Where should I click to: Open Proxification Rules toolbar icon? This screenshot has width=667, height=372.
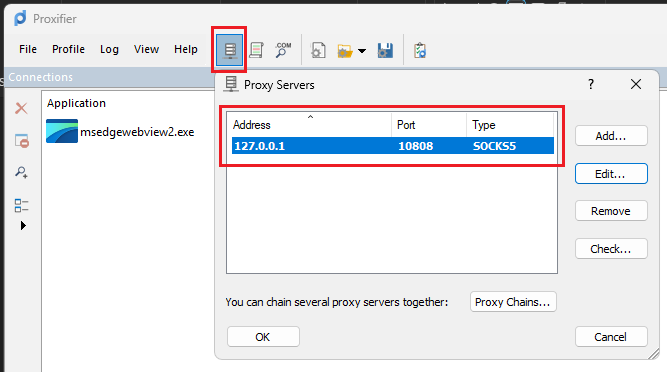click(x=257, y=50)
